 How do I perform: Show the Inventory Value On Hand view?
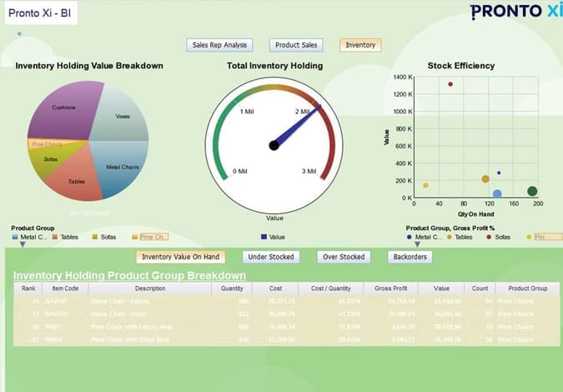pyautogui.click(x=181, y=257)
